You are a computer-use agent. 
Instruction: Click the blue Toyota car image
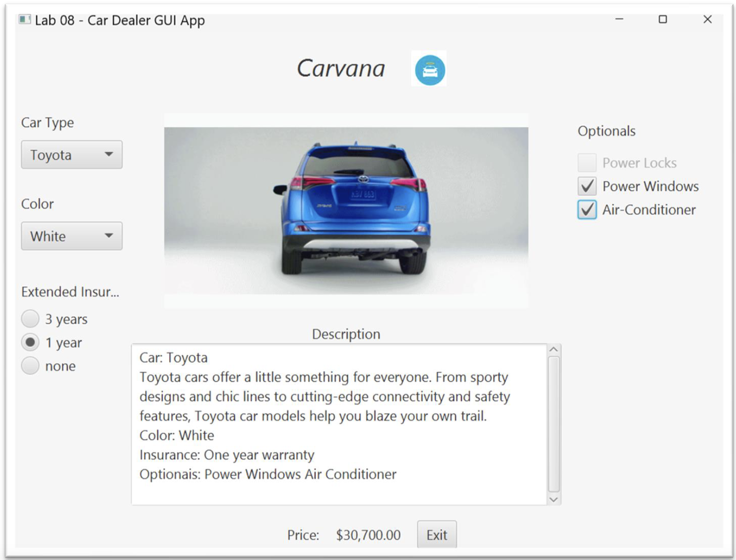tap(345, 207)
